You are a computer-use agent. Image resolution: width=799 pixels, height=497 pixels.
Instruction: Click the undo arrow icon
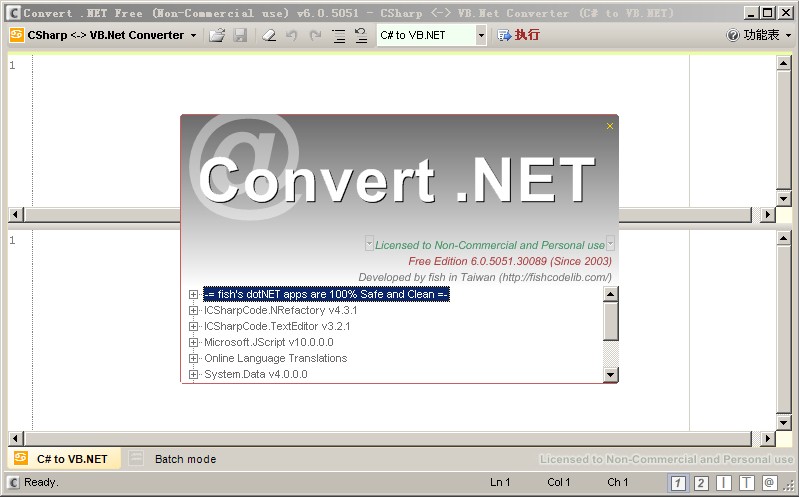pyautogui.click(x=291, y=35)
